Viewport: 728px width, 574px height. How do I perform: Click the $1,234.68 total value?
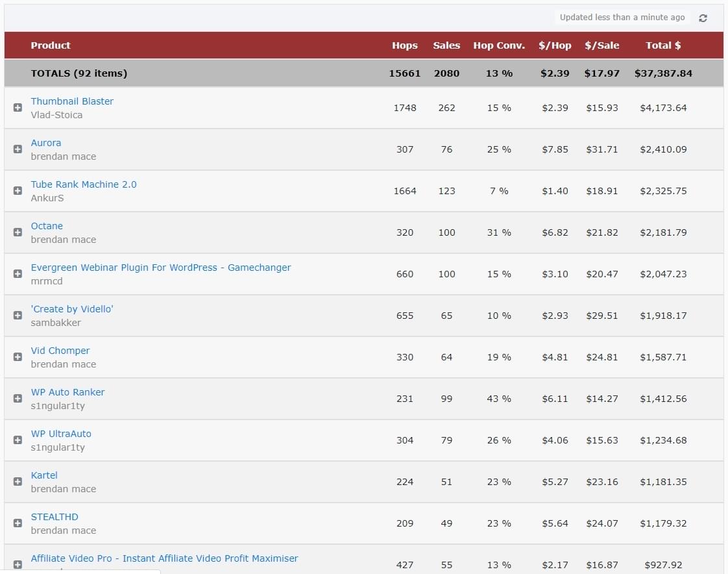pyautogui.click(x=664, y=440)
